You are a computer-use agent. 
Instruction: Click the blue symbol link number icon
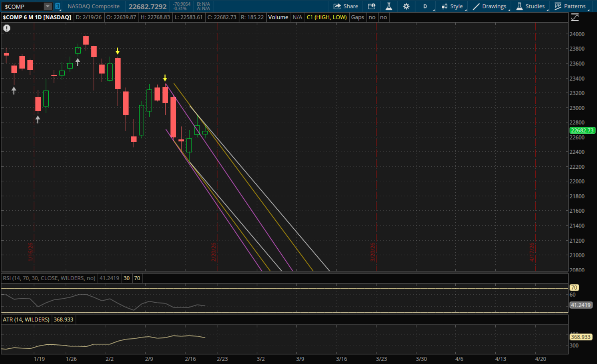click(57, 6)
